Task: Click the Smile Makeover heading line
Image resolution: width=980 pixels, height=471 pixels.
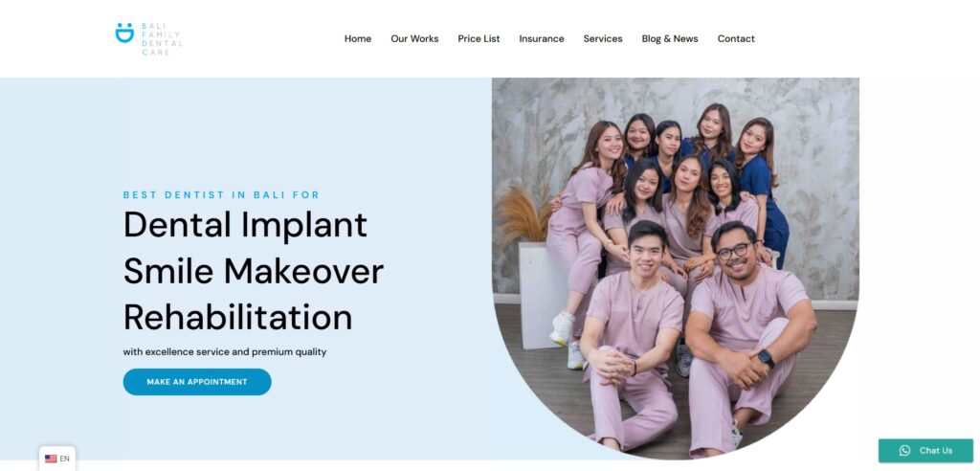Action: pos(253,271)
